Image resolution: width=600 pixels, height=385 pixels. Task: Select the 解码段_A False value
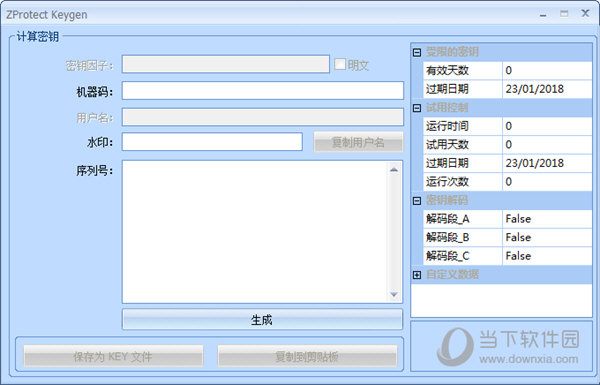547,219
